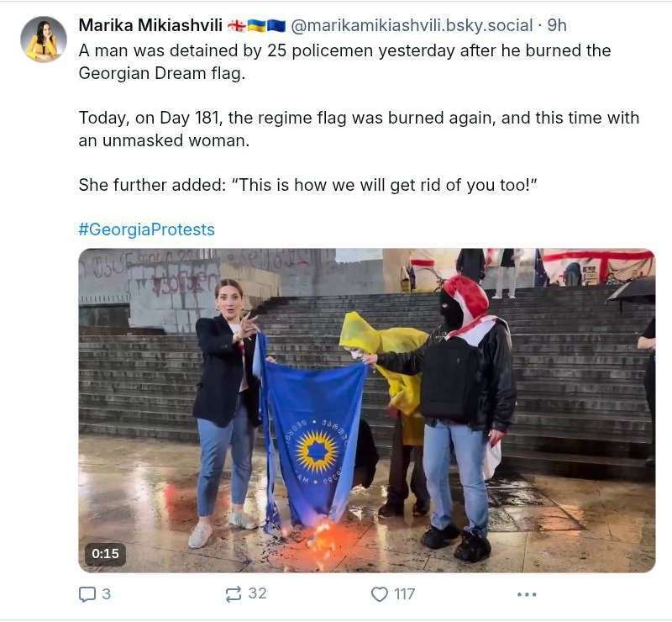Click the reply count 3

click(107, 594)
